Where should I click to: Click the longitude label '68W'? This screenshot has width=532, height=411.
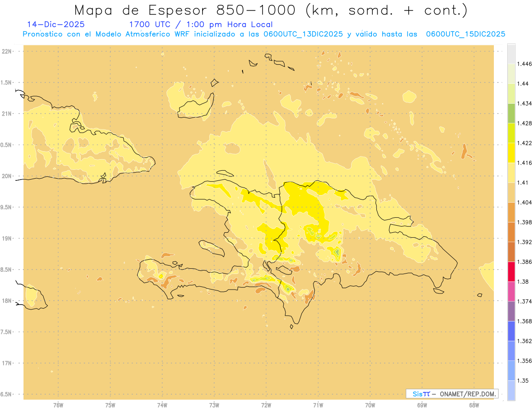473,405
